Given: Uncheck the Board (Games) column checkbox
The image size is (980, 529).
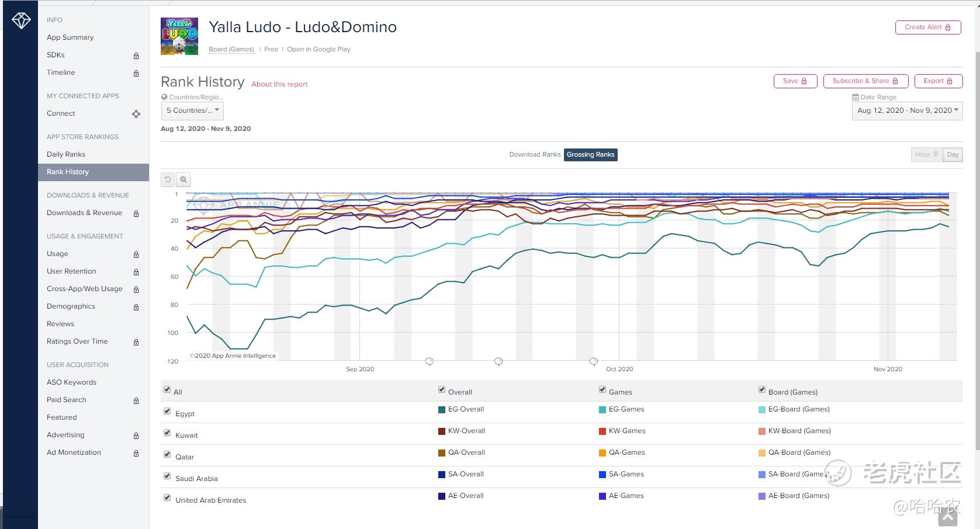Looking at the screenshot, I should pyautogui.click(x=762, y=390).
